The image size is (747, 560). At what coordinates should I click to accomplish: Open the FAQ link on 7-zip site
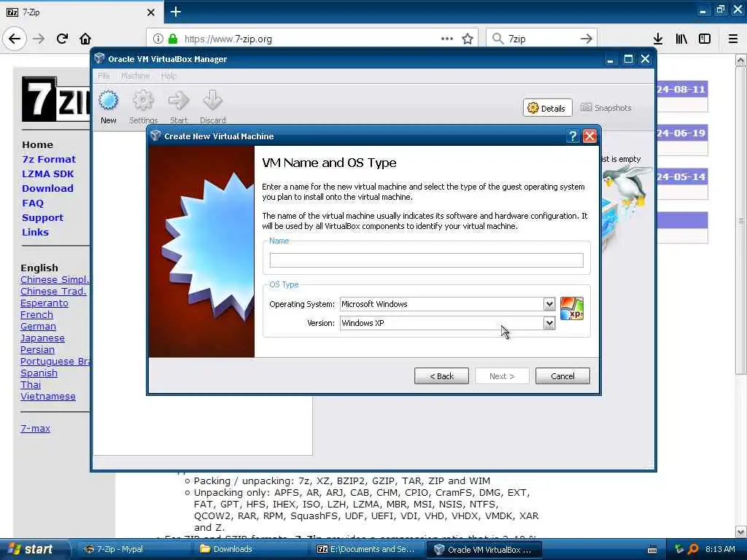(x=32, y=203)
